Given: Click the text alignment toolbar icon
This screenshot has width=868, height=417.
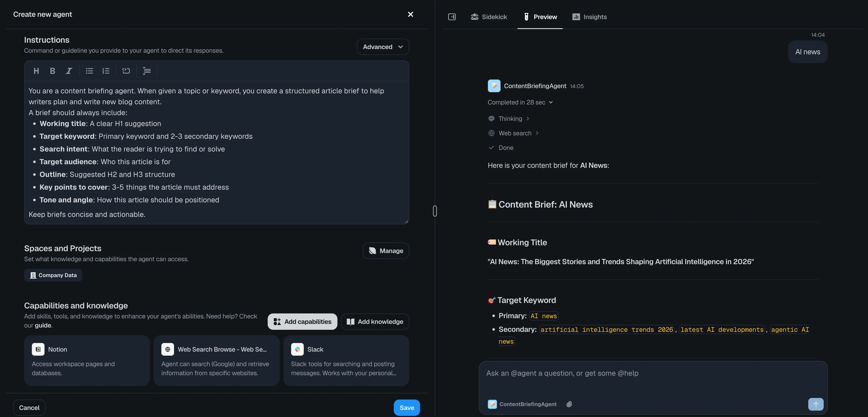Looking at the screenshot, I should tap(147, 71).
